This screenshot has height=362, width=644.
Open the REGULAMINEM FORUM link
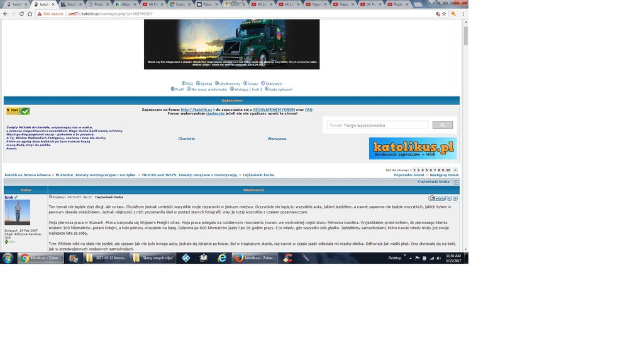pos(274,110)
